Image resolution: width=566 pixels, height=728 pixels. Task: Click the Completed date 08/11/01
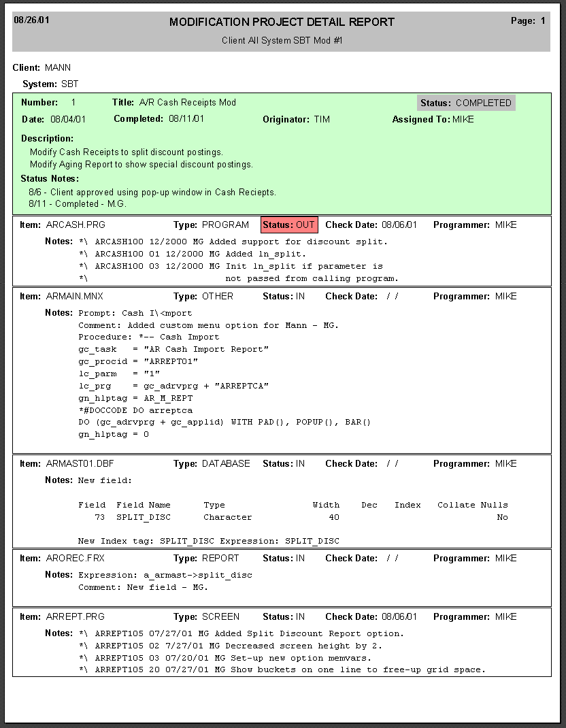coord(186,119)
